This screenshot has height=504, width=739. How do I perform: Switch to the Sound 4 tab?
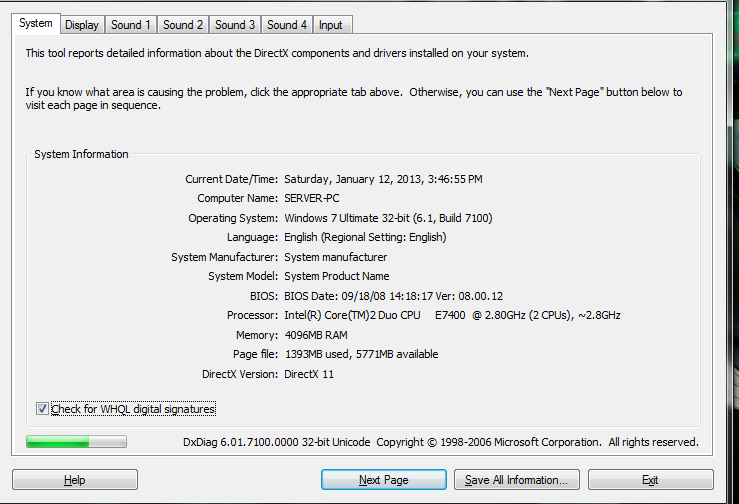[287, 25]
